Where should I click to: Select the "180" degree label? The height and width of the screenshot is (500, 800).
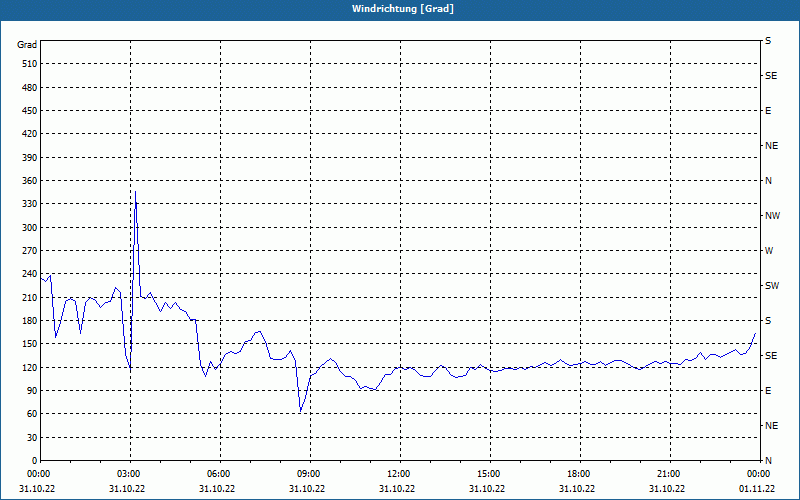(x=30, y=321)
